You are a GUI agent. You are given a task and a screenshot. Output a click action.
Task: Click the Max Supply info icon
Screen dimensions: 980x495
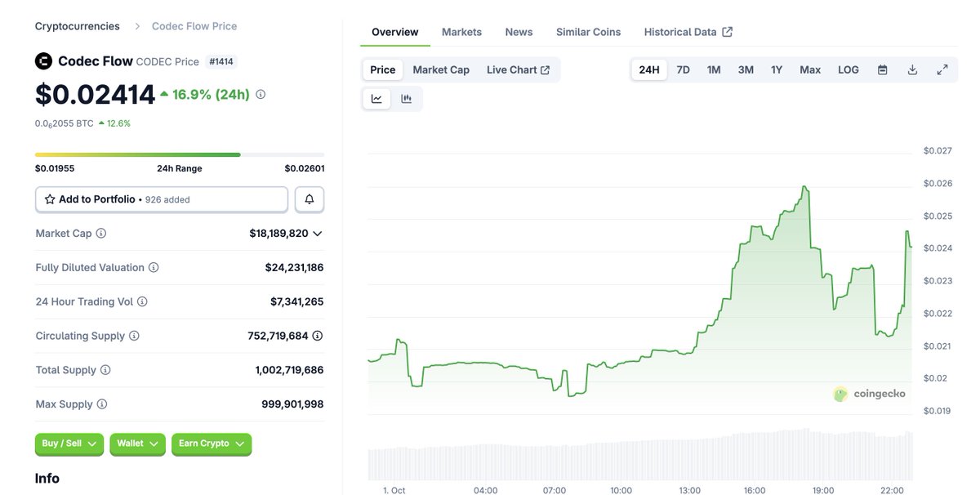101,404
